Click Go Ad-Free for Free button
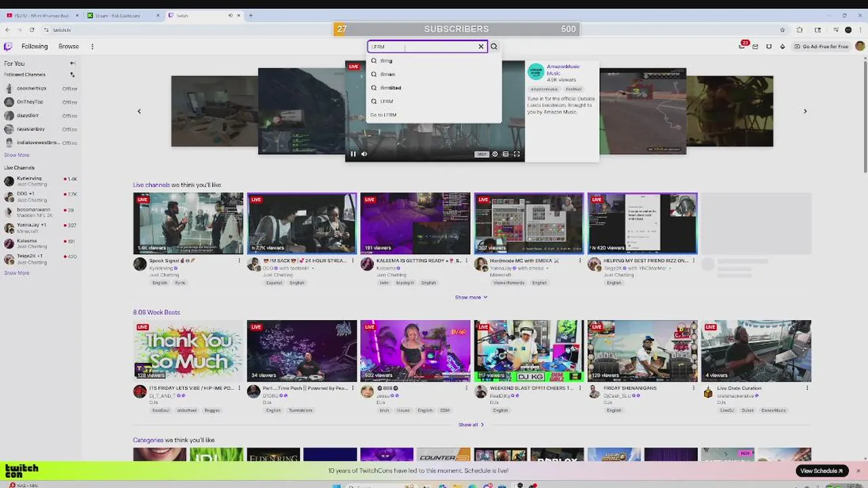 821,47
